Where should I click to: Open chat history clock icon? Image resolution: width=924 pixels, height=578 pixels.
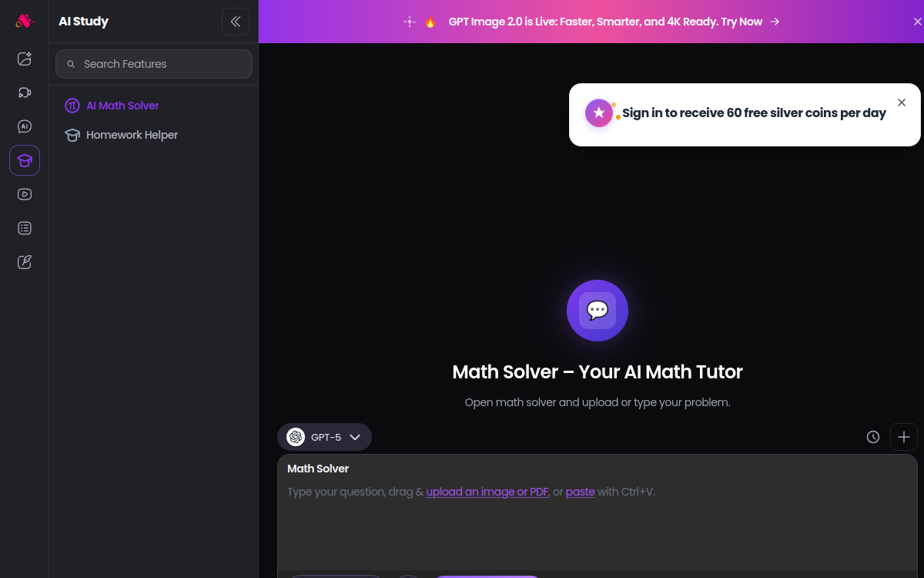[873, 437]
